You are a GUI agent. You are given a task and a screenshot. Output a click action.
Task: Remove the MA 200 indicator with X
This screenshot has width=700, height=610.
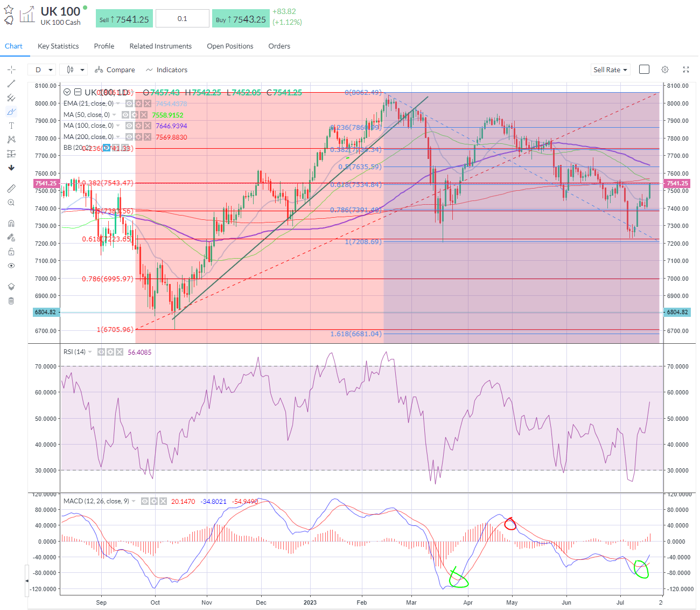click(x=148, y=137)
